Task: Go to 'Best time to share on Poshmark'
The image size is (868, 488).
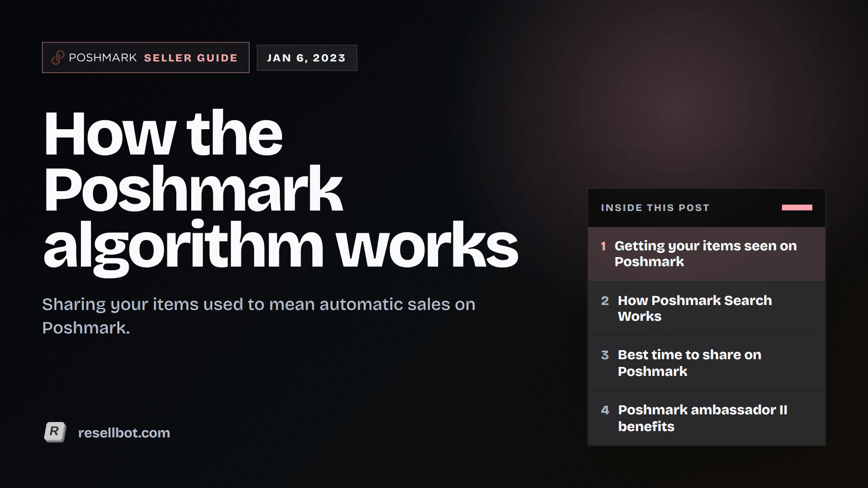Action: pyautogui.click(x=707, y=363)
